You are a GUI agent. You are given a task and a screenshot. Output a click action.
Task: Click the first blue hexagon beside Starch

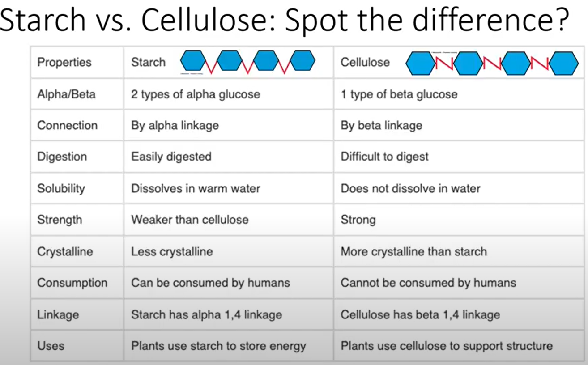tap(193, 60)
